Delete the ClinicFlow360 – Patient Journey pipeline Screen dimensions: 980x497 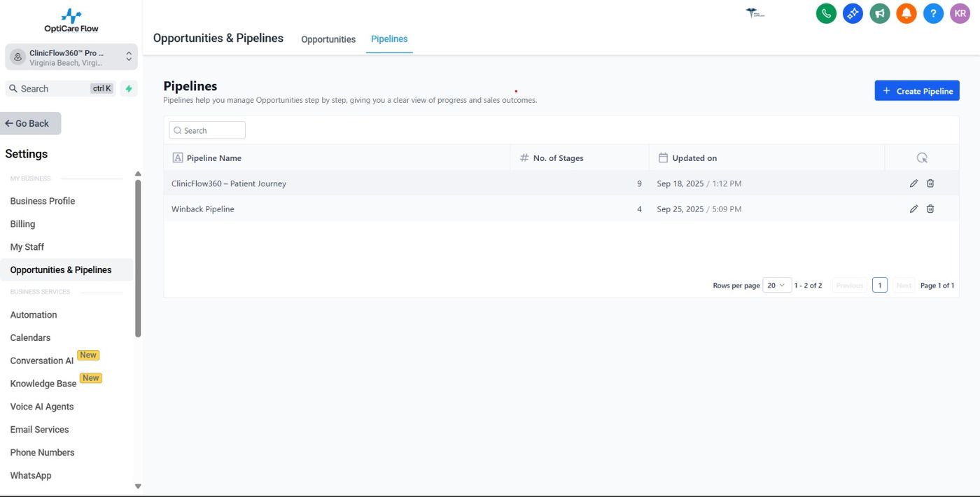click(930, 183)
